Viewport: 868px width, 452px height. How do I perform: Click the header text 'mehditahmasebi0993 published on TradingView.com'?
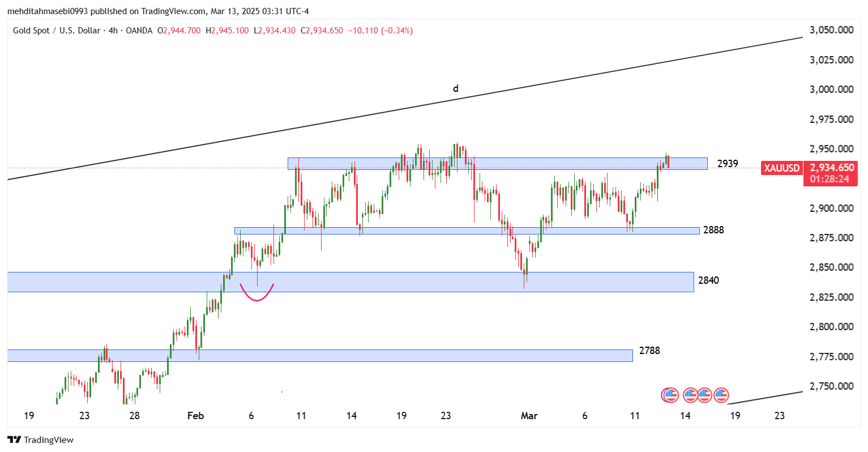(105, 11)
